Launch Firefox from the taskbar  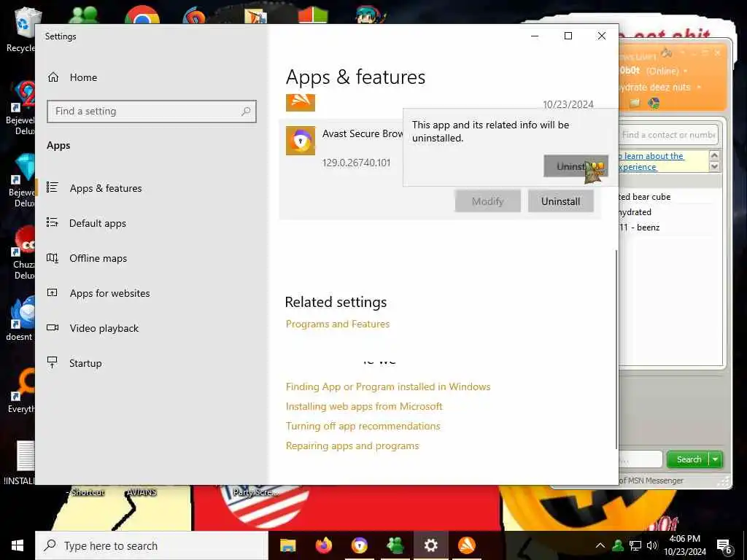323,545
